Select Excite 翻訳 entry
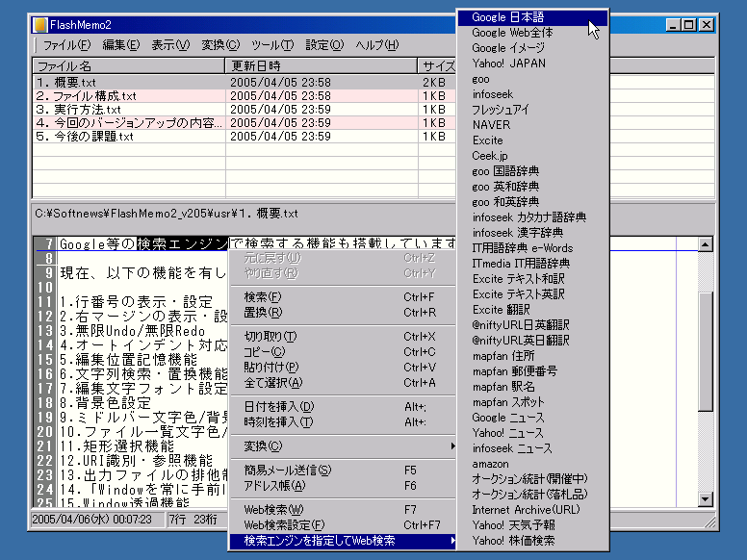Viewport: 747px width, 560px height. pos(532,310)
